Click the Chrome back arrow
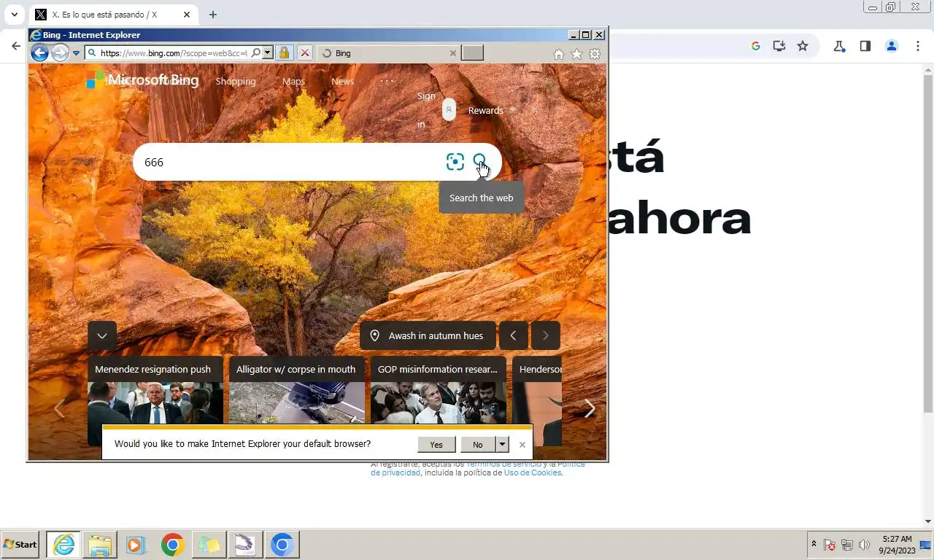 click(x=16, y=46)
